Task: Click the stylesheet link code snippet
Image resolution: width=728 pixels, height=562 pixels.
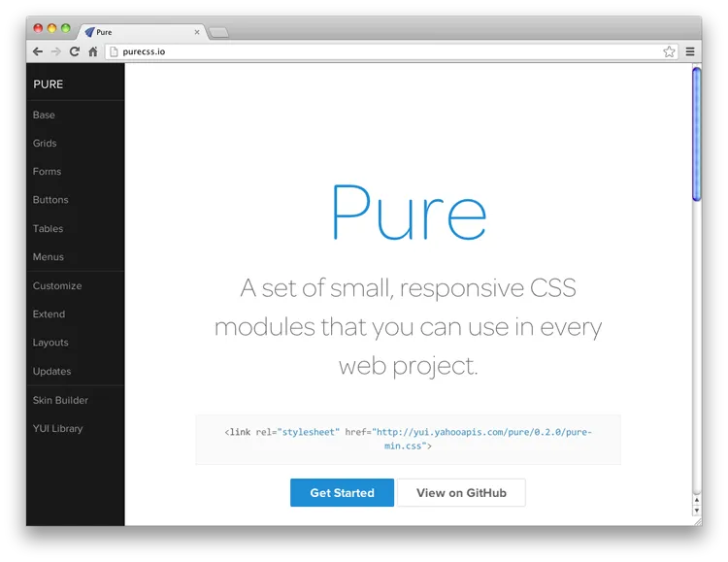Action: click(x=408, y=439)
